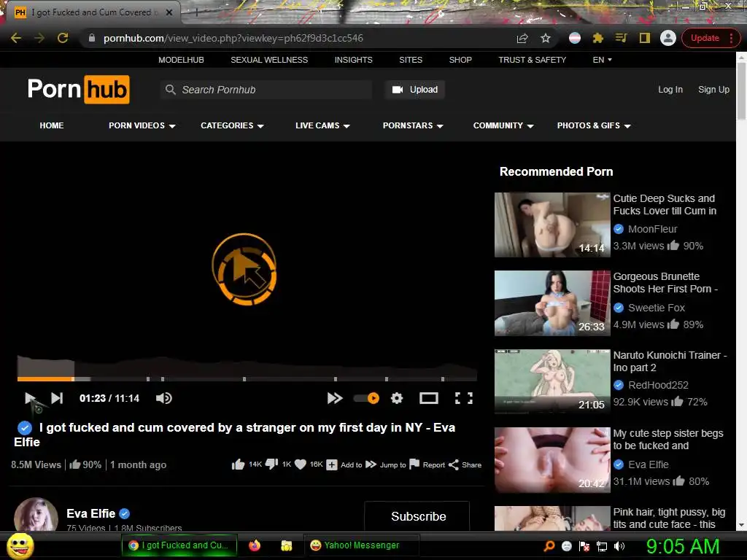This screenshot has height=560, width=747.
Task: Click the Update button in the browser toolbar
Action: (705, 38)
